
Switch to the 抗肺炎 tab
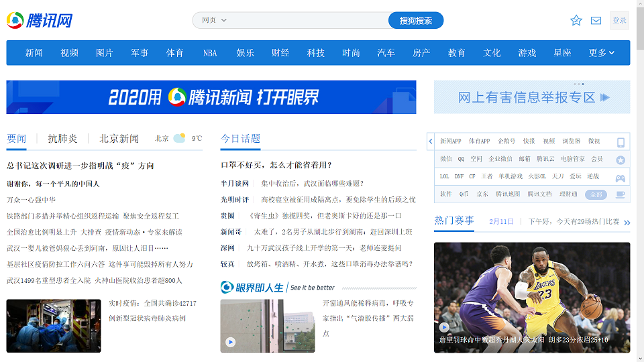coord(62,139)
